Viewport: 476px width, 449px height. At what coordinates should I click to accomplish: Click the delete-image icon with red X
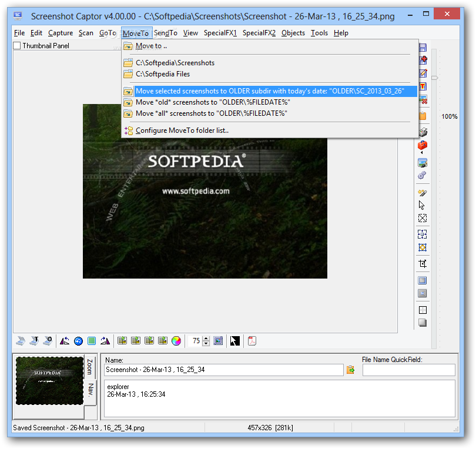coord(423,99)
